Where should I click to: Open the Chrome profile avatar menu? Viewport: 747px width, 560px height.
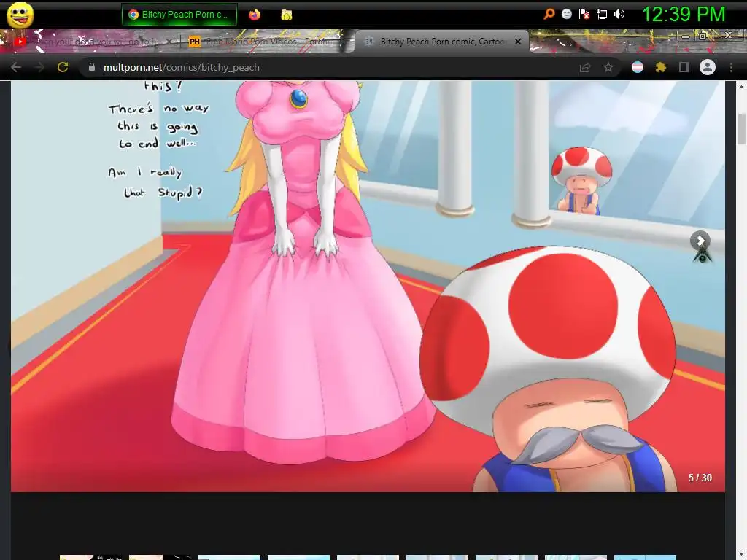708,67
